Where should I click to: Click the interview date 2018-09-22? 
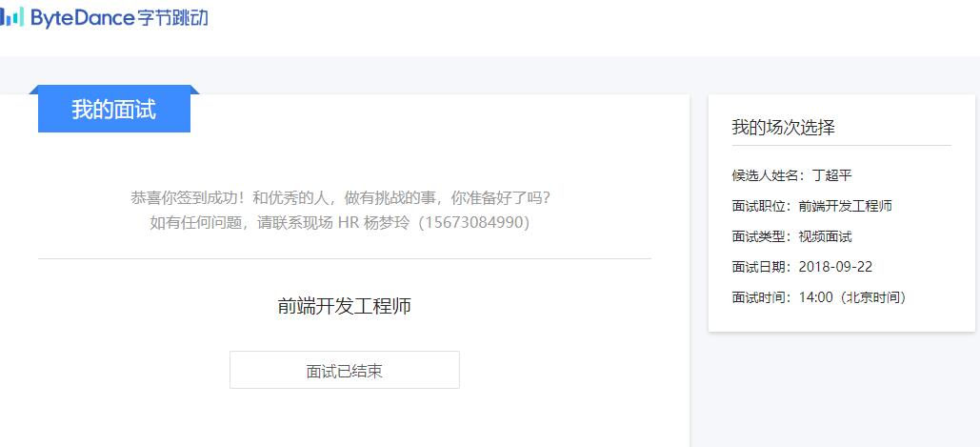835,268
